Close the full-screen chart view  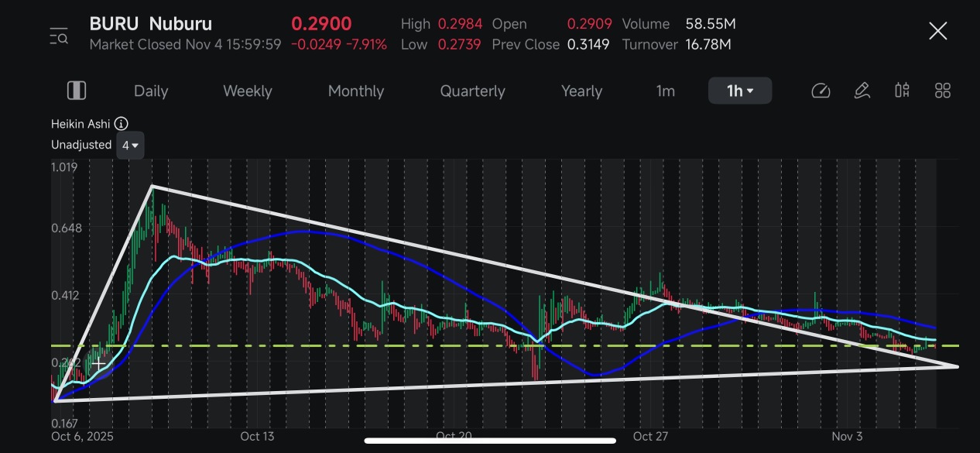tap(937, 32)
